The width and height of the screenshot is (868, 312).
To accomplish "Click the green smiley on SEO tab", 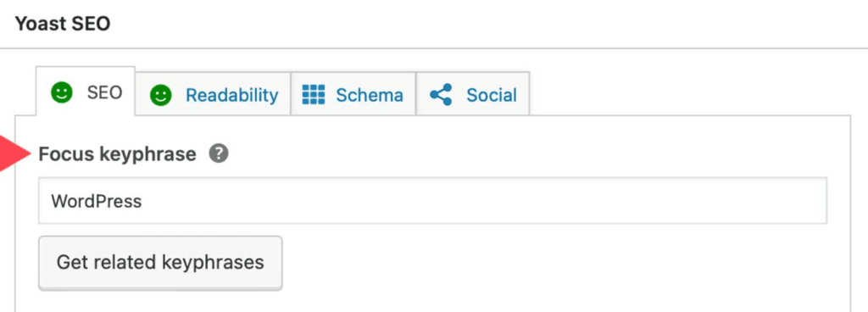I will click(61, 92).
